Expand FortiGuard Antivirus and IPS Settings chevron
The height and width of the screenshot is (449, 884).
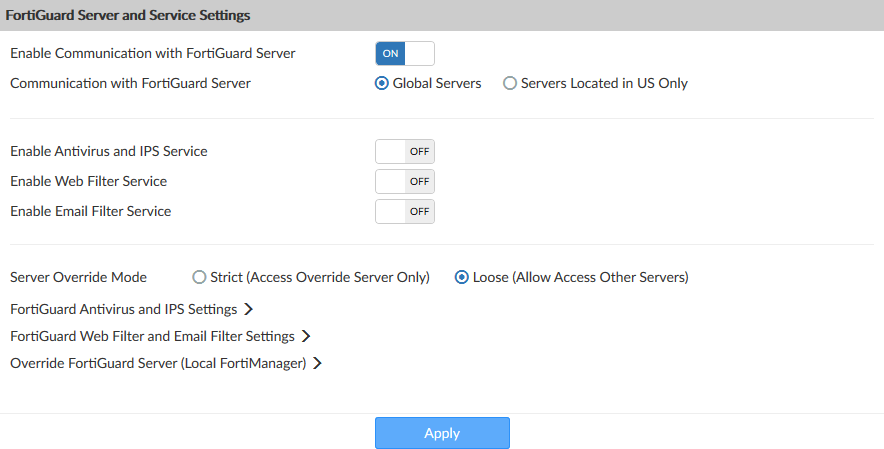pyautogui.click(x=247, y=310)
